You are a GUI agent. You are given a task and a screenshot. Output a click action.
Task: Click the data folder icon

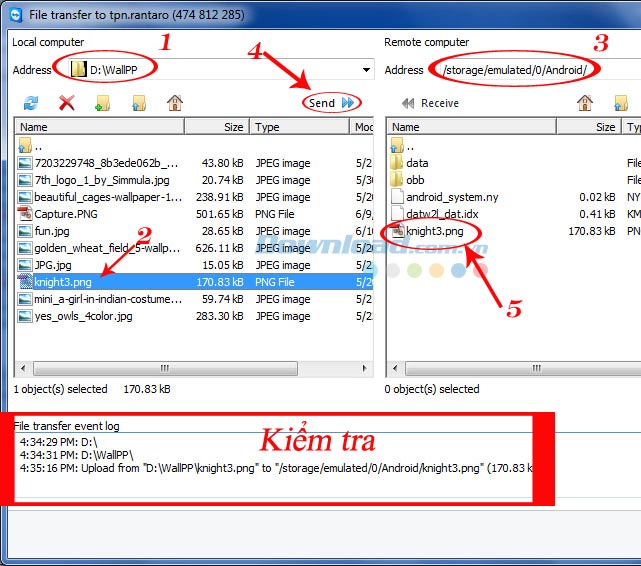(397, 163)
